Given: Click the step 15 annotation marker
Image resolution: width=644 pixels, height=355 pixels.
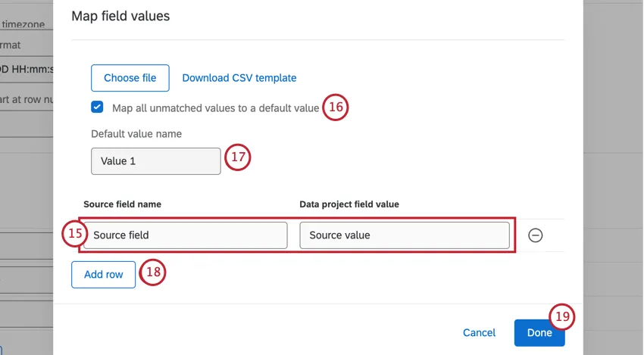Looking at the screenshot, I should 74,235.
